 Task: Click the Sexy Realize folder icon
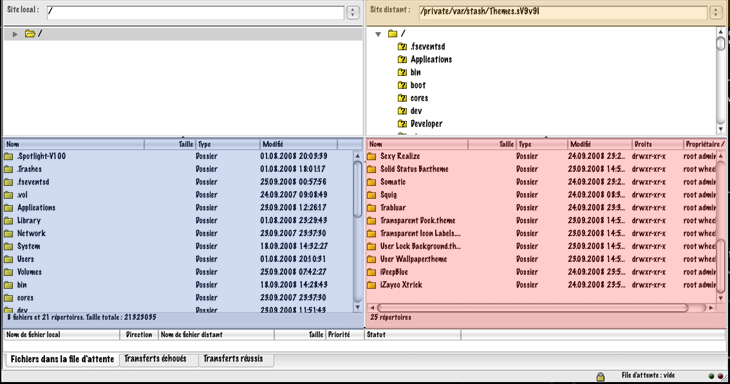[x=372, y=156]
